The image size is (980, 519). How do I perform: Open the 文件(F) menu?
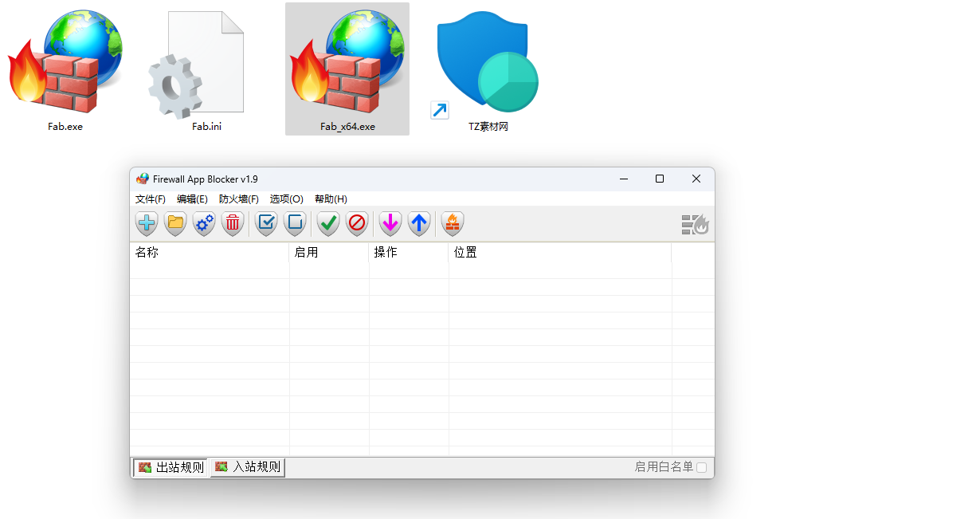151,199
